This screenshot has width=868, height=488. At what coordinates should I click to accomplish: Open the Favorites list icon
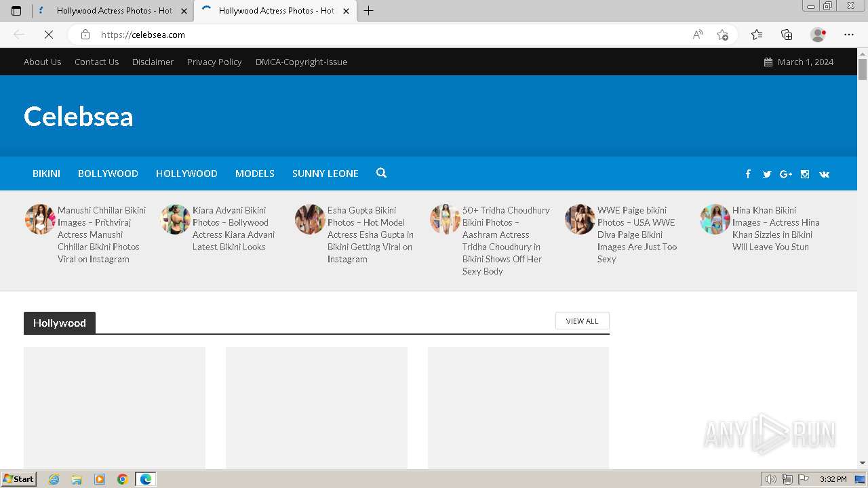pos(757,35)
